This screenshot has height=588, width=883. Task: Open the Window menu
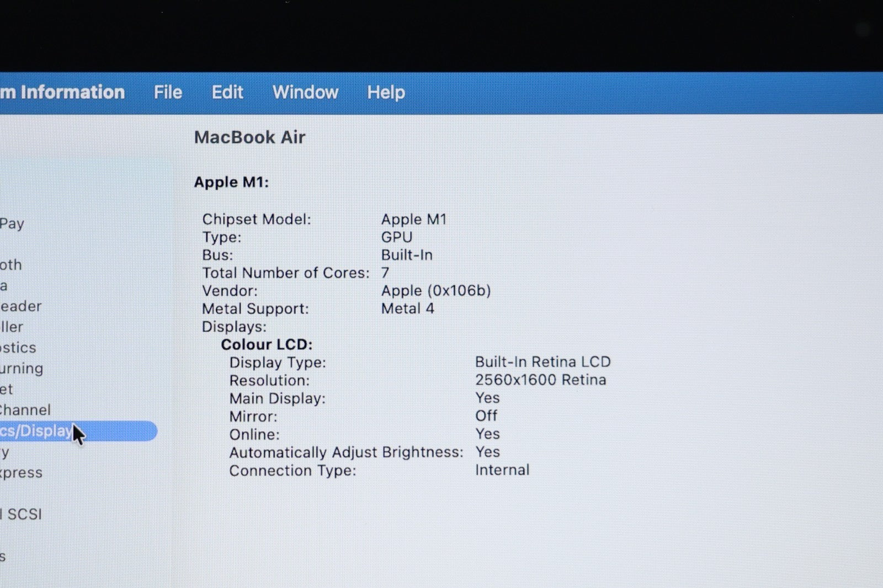click(305, 92)
